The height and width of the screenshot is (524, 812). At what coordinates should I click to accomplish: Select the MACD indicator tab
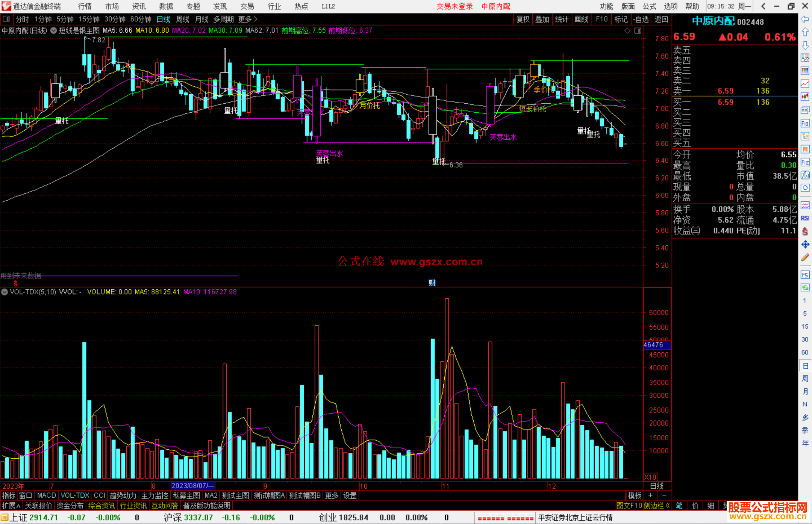point(47,495)
